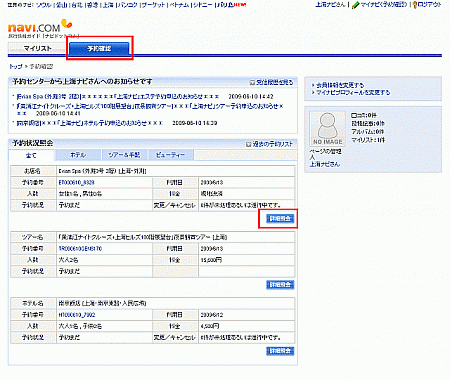Click the small icon before 受注履歴を見る
The height and width of the screenshot is (380, 450).
(x=252, y=82)
